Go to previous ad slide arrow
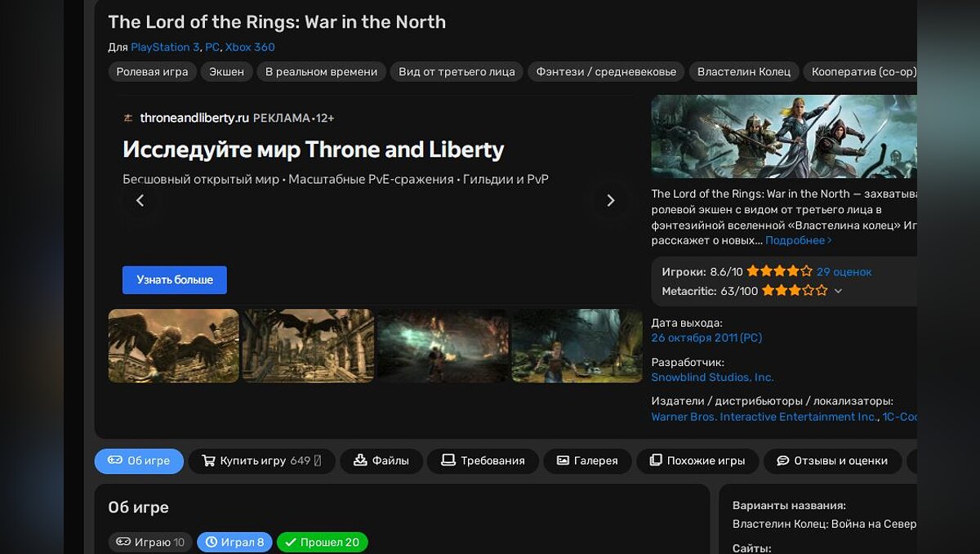The height and width of the screenshot is (554, 980). click(140, 200)
